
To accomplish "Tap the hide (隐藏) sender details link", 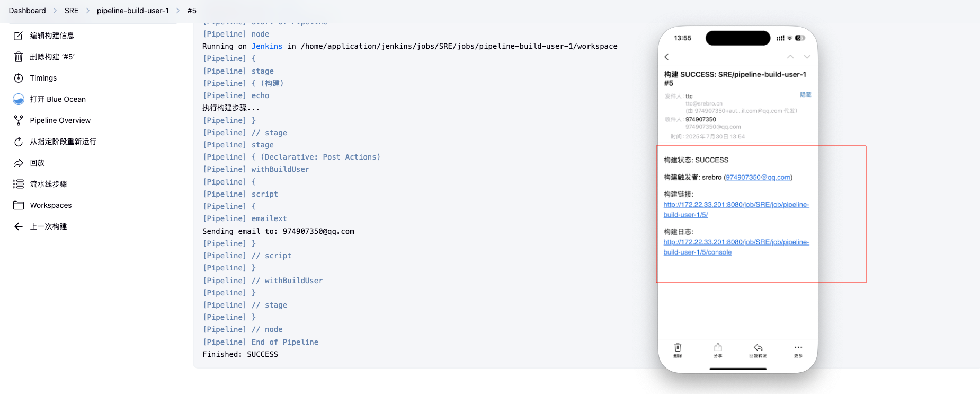I will [x=805, y=94].
